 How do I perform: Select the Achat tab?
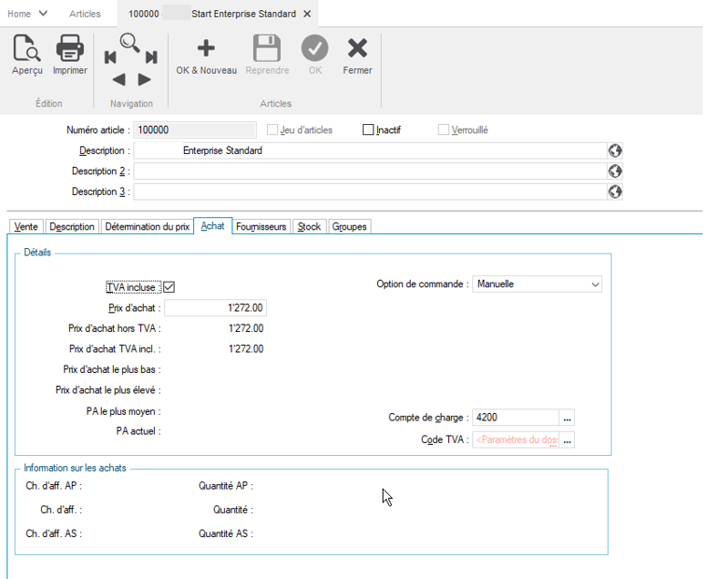pos(212,226)
